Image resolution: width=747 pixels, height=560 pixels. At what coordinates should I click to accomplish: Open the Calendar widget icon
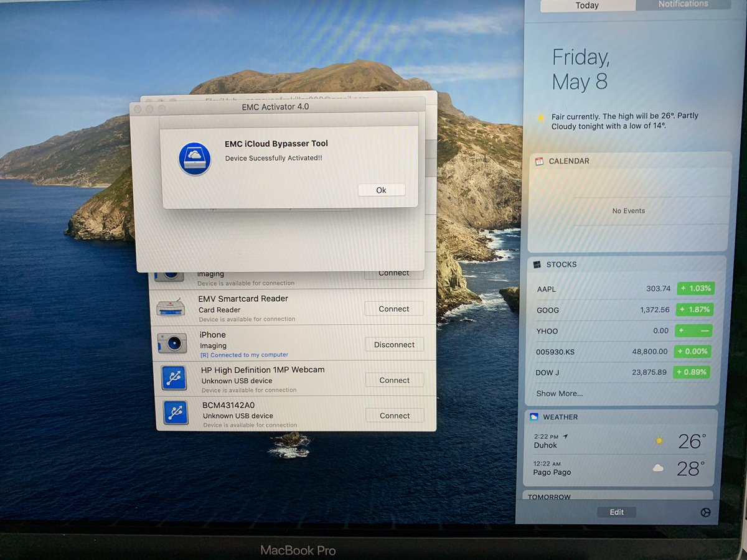tap(539, 161)
